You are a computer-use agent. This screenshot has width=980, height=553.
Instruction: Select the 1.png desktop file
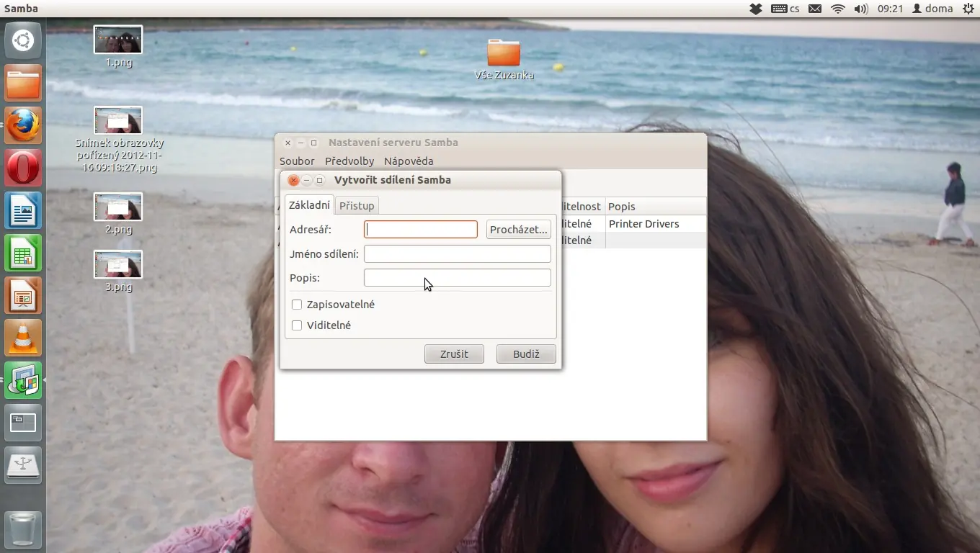click(x=118, y=47)
